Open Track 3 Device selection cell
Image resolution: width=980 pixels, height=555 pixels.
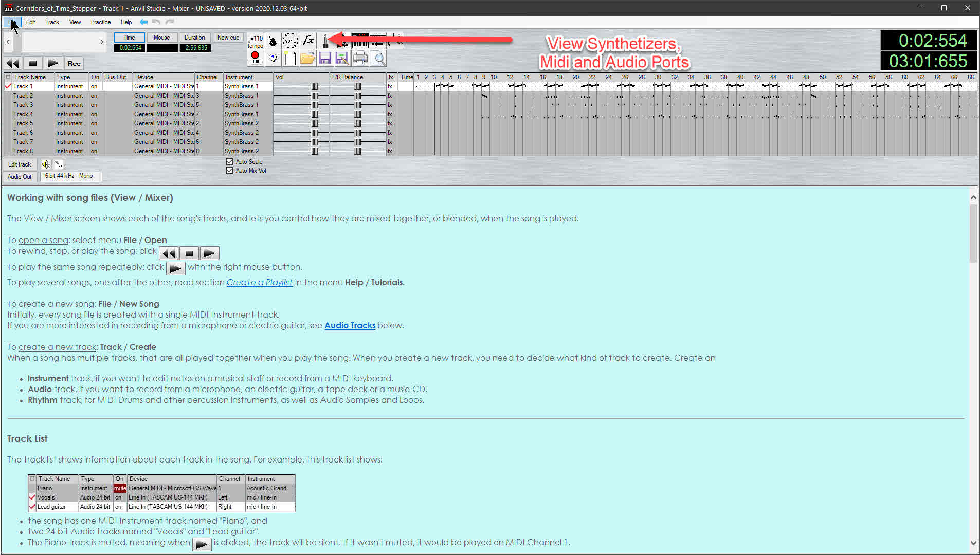coord(164,105)
